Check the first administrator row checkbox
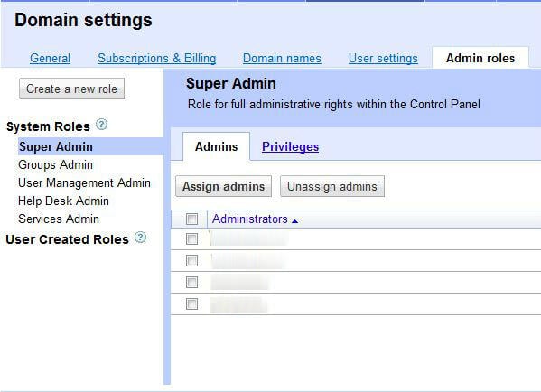Viewport: 541px width, 392px height. coord(191,238)
